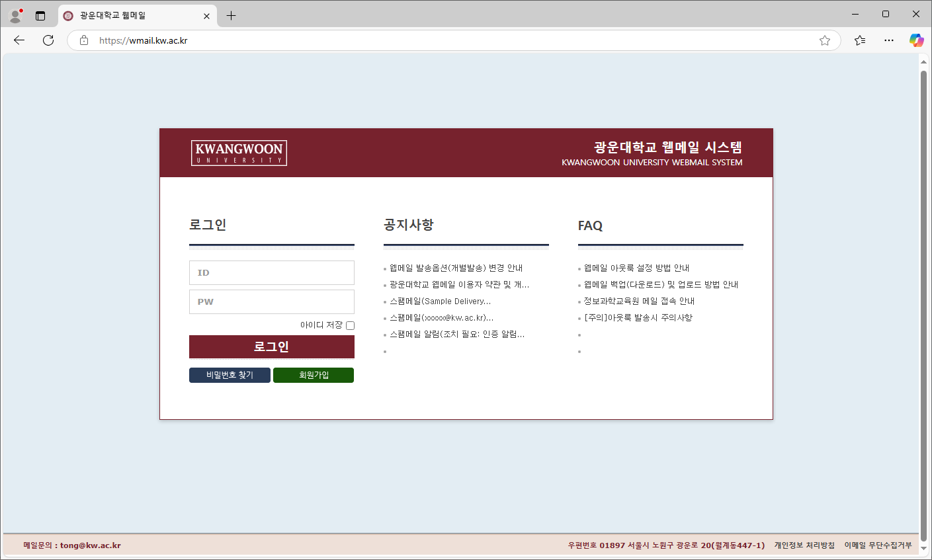The image size is (932, 560).
Task: Open Copilot from the toolbar
Action: pos(917,40)
